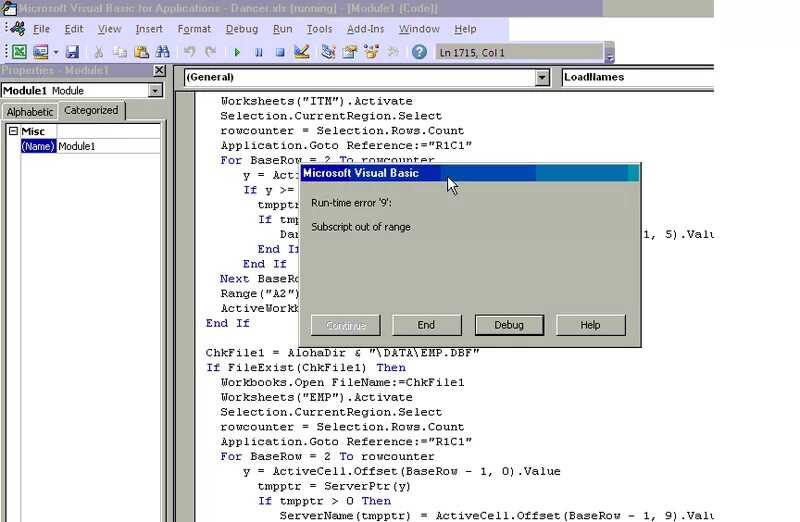This screenshot has height=522, width=800.
Task: Open the Object Browser icon
Action: tap(371, 52)
